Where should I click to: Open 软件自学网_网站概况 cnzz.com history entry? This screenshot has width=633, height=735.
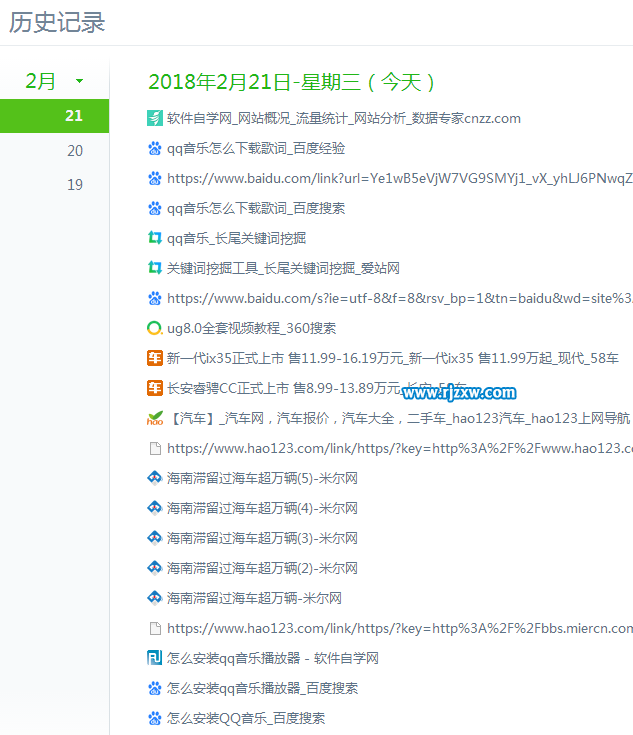pos(344,118)
